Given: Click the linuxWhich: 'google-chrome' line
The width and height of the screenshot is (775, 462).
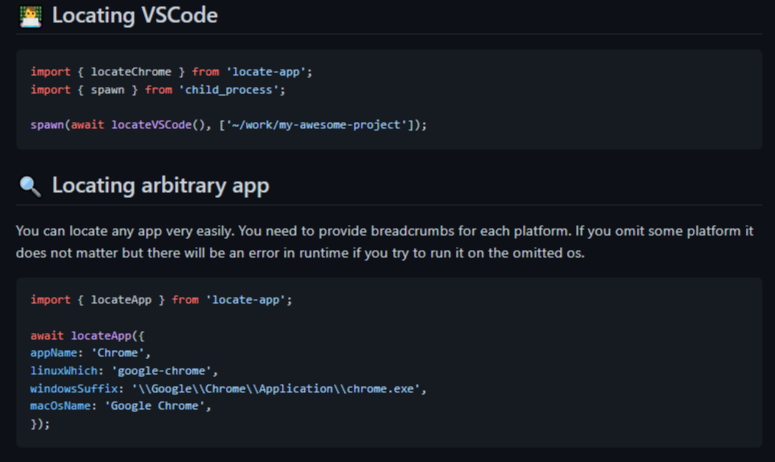Looking at the screenshot, I should pyautogui.click(x=124, y=371).
